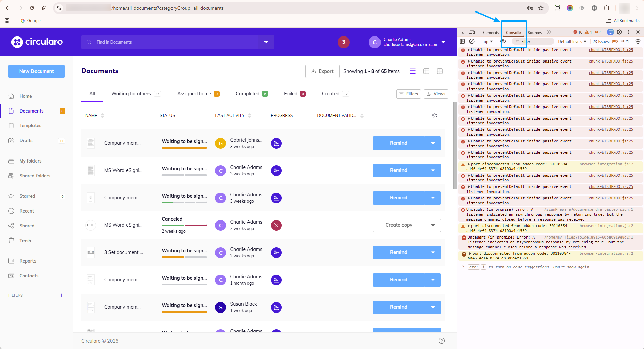The height and width of the screenshot is (349, 644).
Task: Click the Export icon above the document list
Action: pos(313,71)
